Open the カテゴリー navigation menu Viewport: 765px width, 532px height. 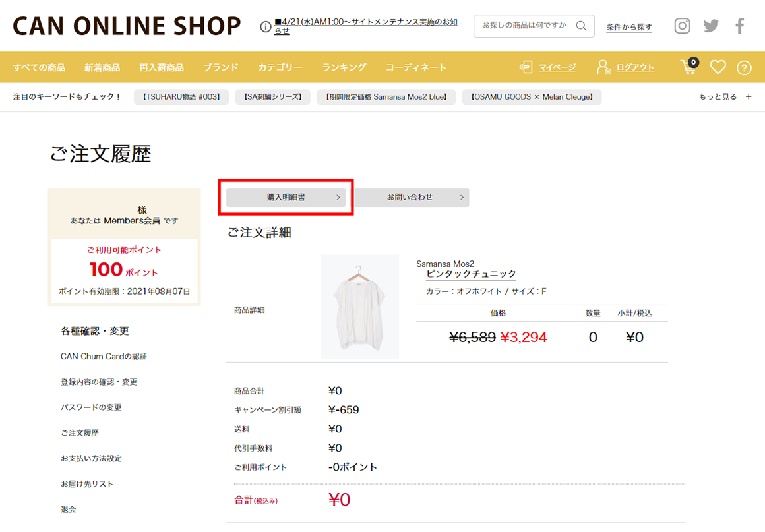[x=280, y=67]
